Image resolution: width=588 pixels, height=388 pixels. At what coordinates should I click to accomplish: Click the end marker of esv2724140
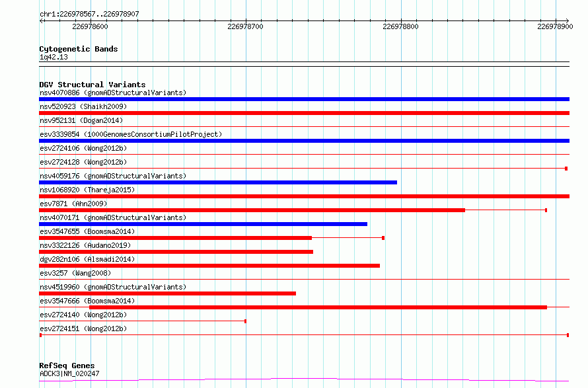pyautogui.click(x=245, y=321)
